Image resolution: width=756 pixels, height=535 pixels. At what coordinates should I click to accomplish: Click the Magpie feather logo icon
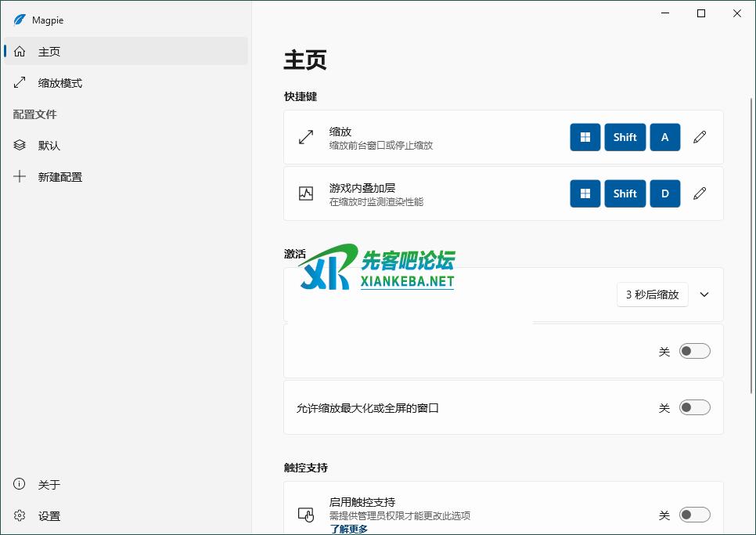pyautogui.click(x=20, y=20)
